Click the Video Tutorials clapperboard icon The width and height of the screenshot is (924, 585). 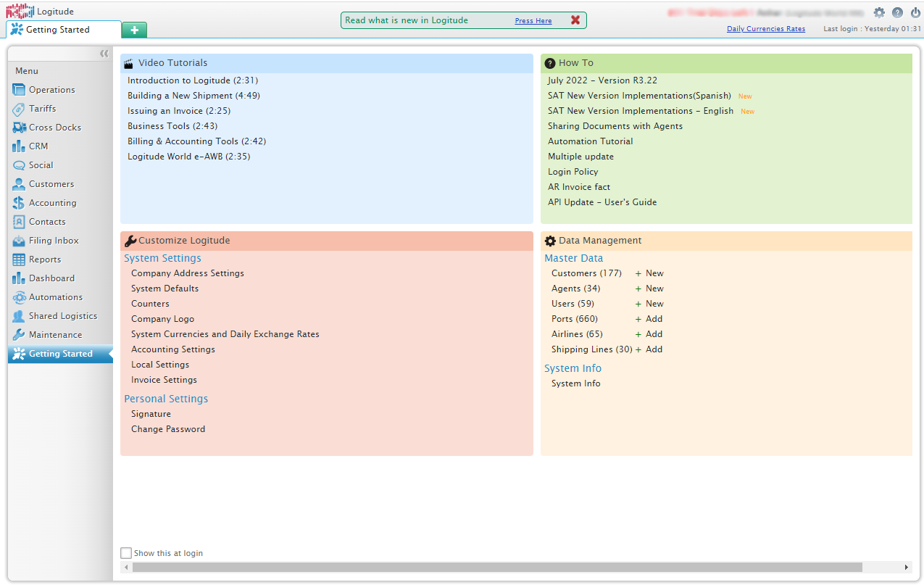[x=129, y=64]
